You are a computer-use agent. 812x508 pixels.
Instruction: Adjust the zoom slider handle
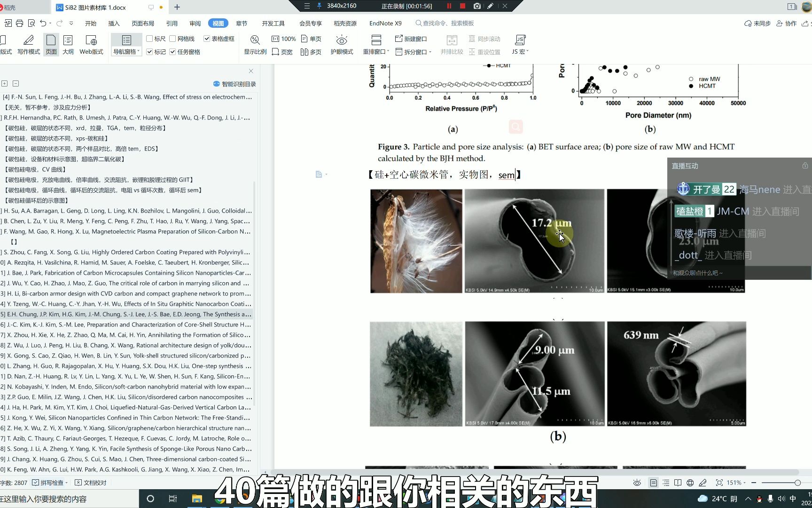pyautogui.click(x=797, y=483)
